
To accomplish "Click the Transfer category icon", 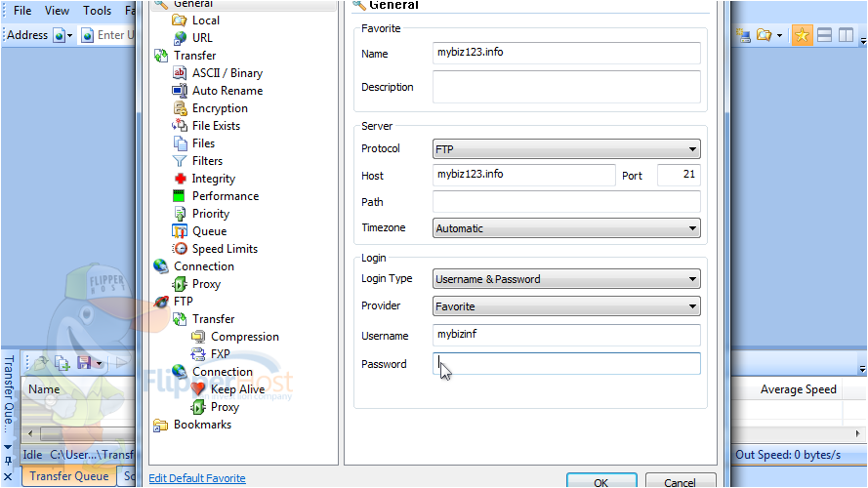I will point(161,56).
